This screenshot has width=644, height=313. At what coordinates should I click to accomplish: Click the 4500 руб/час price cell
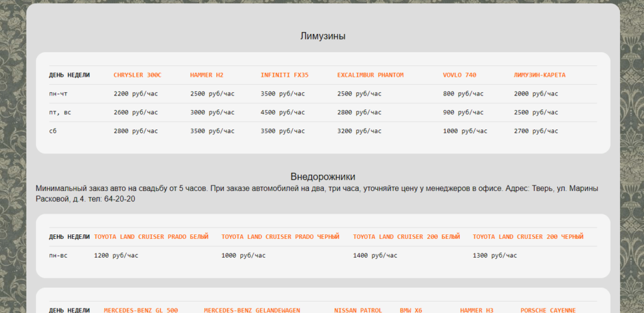282,113
